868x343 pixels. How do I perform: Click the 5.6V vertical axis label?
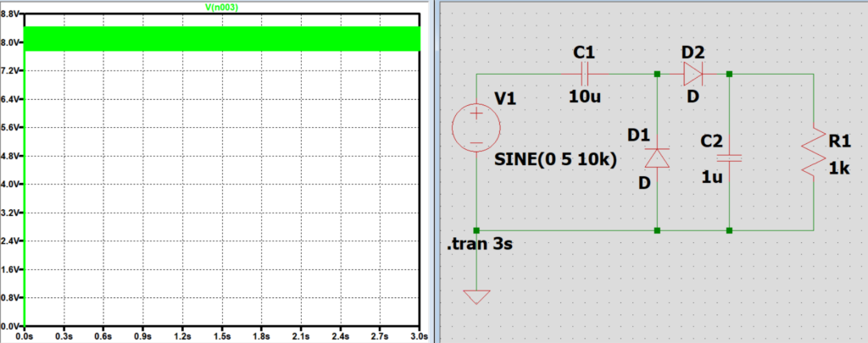10,127
